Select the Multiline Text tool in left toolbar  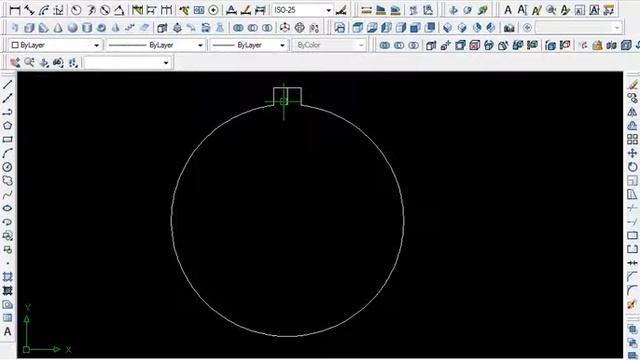pos(7,332)
